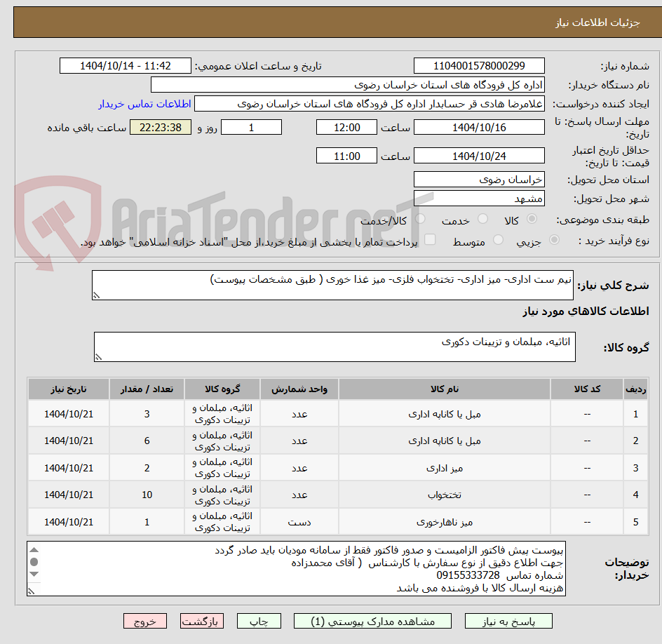662x644 pixels.
Task: Click phone number 09155333728 in buyer notes
Action: [468, 575]
